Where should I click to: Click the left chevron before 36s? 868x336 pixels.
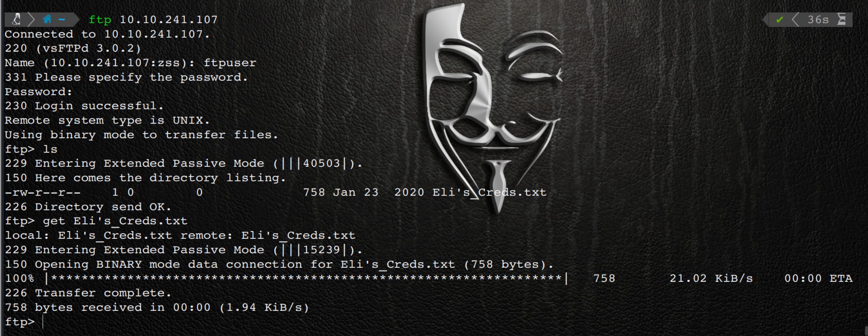(795, 20)
